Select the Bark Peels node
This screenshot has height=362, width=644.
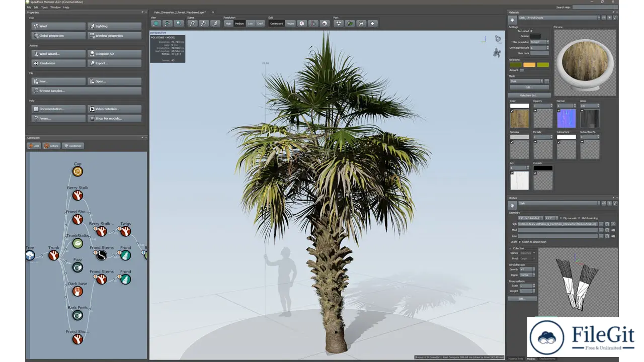[x=77, y=315]
